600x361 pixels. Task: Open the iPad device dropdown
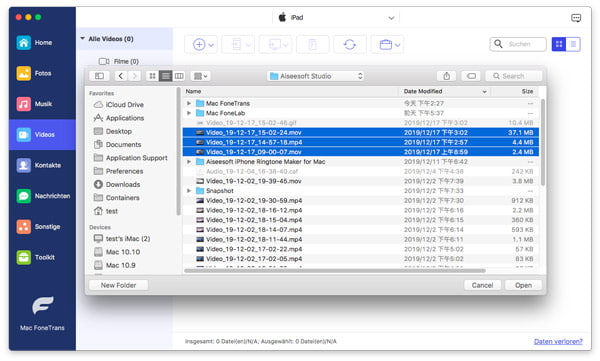click(337, 18)
